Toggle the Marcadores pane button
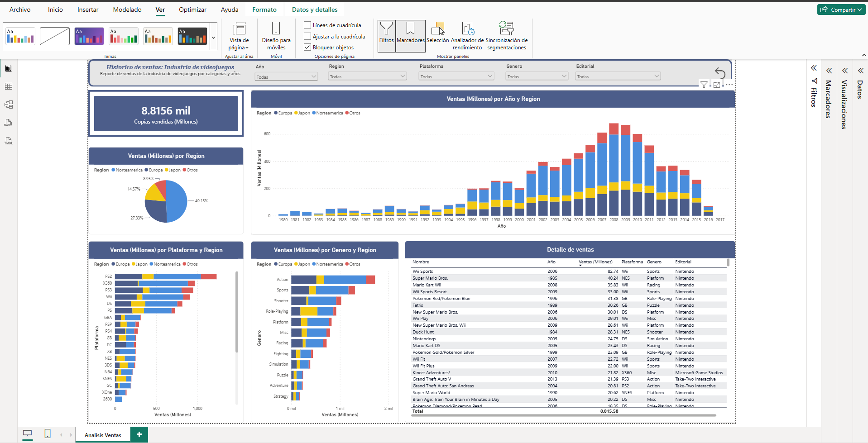 411,36
